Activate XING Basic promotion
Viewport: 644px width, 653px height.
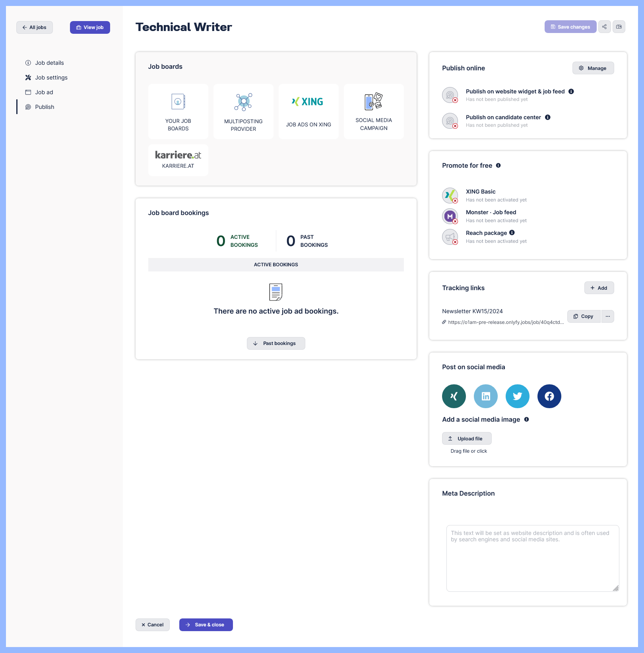coord(450,196)
